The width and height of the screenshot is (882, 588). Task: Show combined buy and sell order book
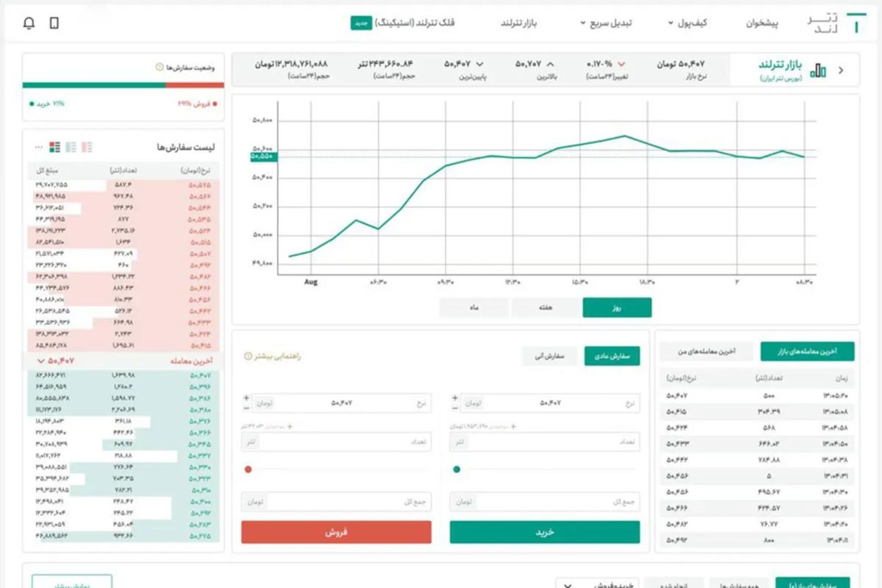coord(55,147)
